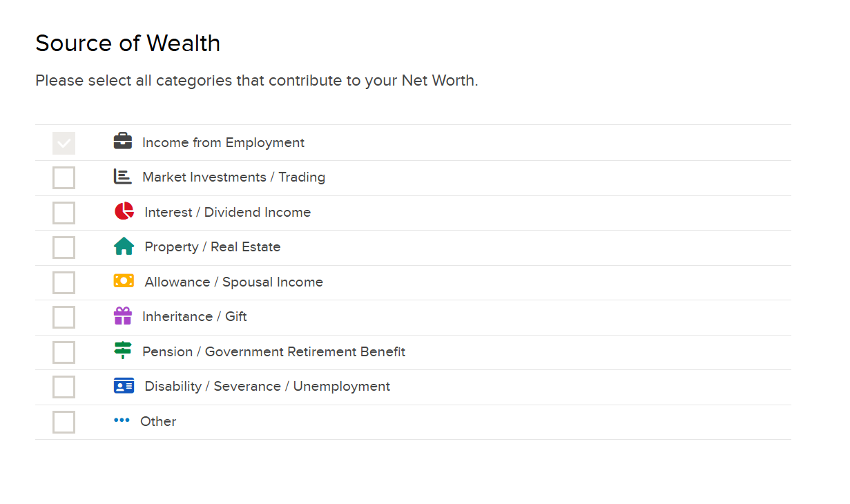Uncheck the Income from Employment checkbox
The width and height of the screenshot is (850, 504).
64,143
